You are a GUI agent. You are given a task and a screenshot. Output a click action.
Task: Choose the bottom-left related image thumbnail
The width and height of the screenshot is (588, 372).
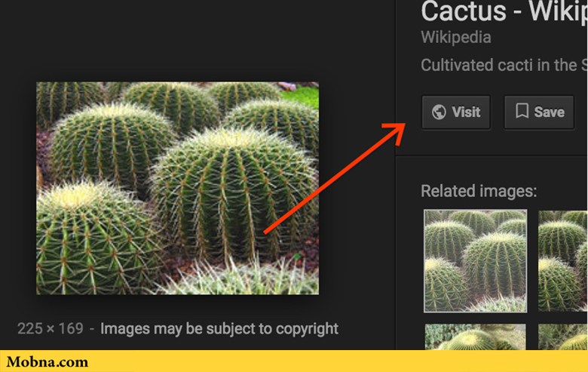tap(475, 337)
